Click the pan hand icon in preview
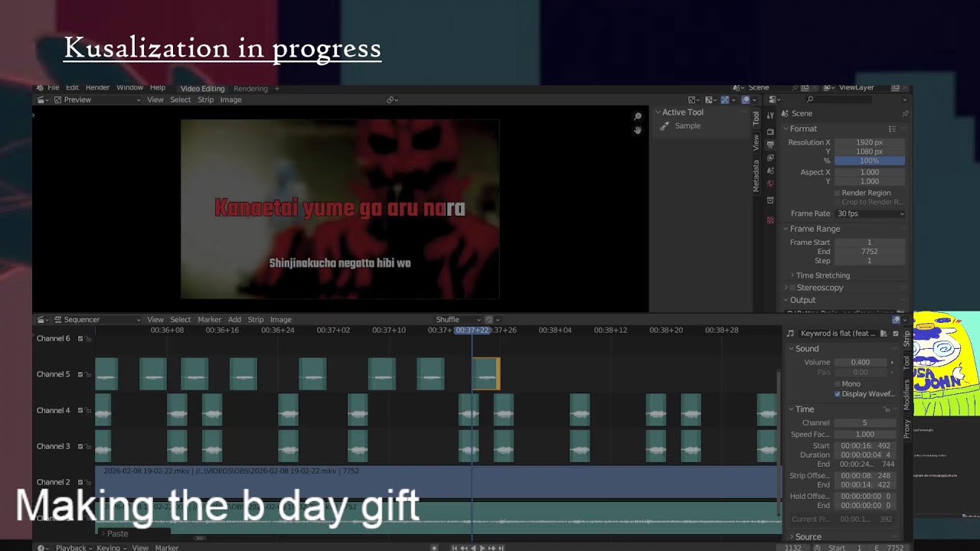This screenshot has height=551, width=980. coord(638,130)
